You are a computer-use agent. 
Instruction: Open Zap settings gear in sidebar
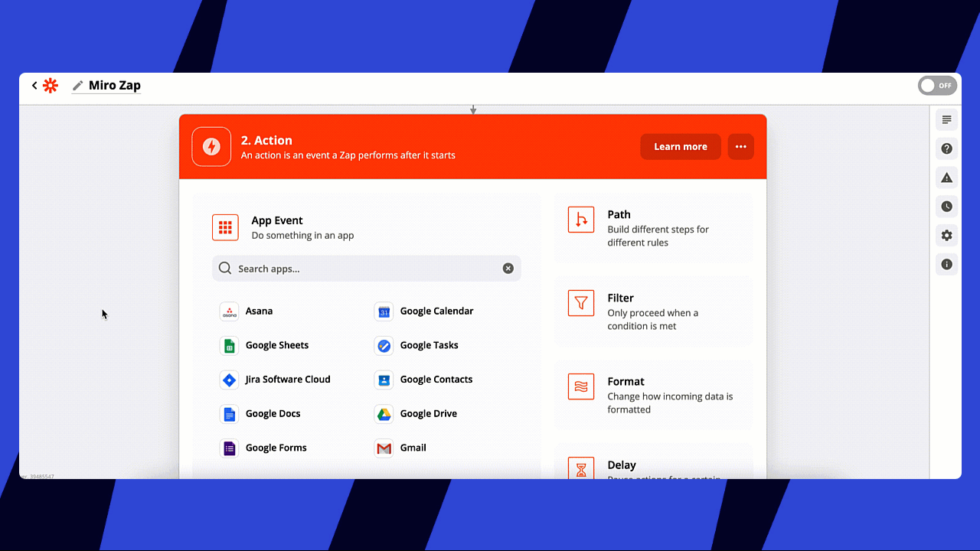click(946, 236)
